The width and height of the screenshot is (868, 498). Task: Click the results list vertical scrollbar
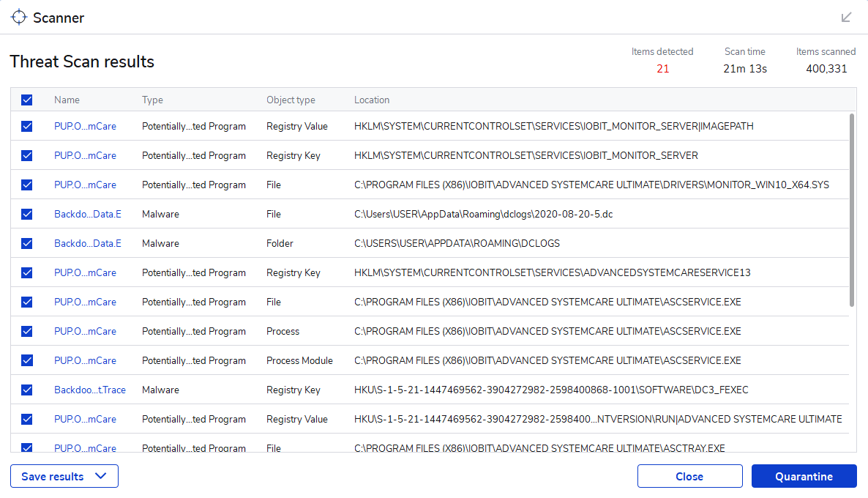(851, 209)
